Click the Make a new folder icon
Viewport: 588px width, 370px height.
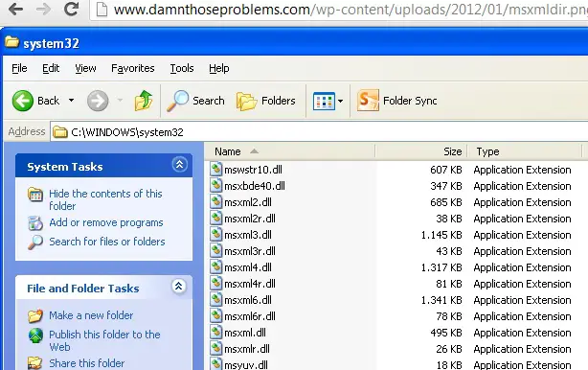tap(35, 316)
